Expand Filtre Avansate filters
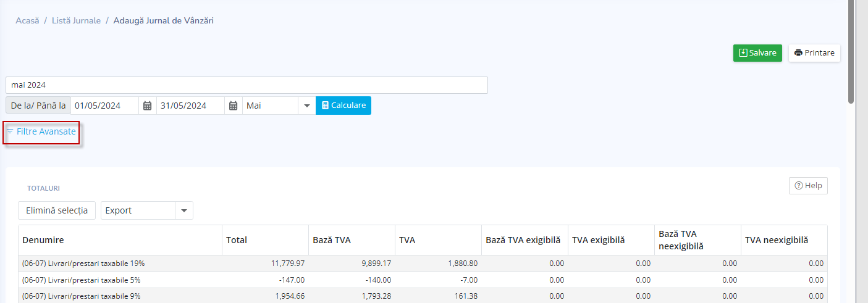Screen dimensions: 868x303 click(x=41, y=131)
